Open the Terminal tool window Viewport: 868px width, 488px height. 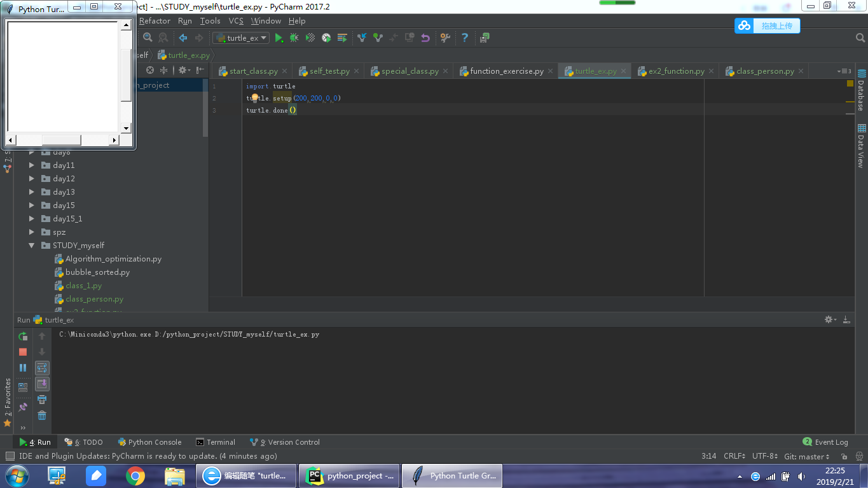point(216,442)
